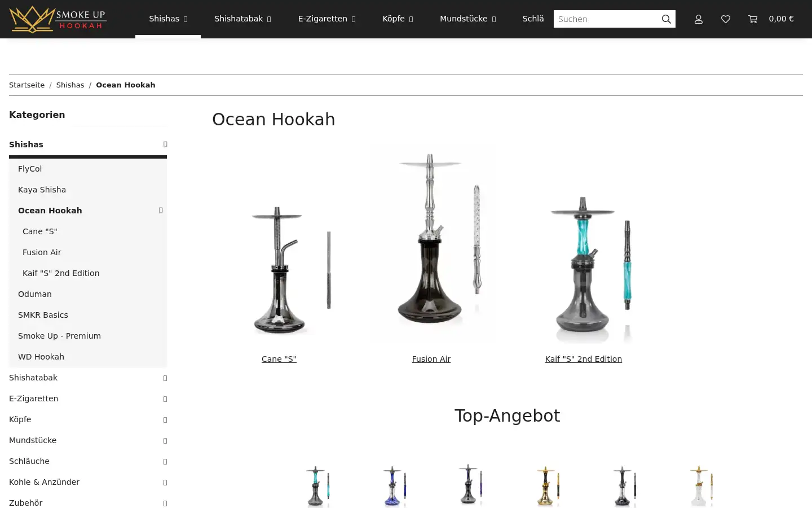Screen dimensions: 812x508
Task: Open the Köpfe top menu
Action: click(x=398, y=19)
